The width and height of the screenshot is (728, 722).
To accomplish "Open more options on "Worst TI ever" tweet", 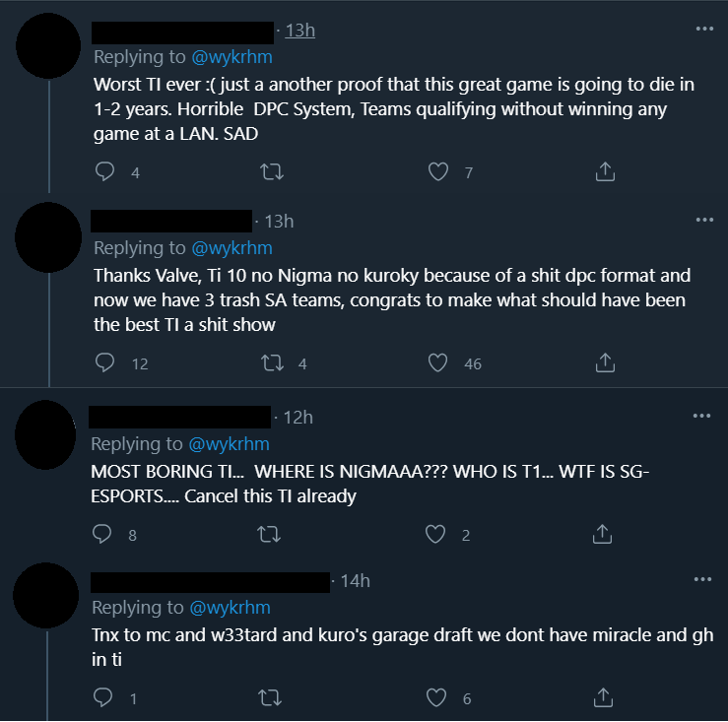I will pyautogui.click(x=703, y=29).
